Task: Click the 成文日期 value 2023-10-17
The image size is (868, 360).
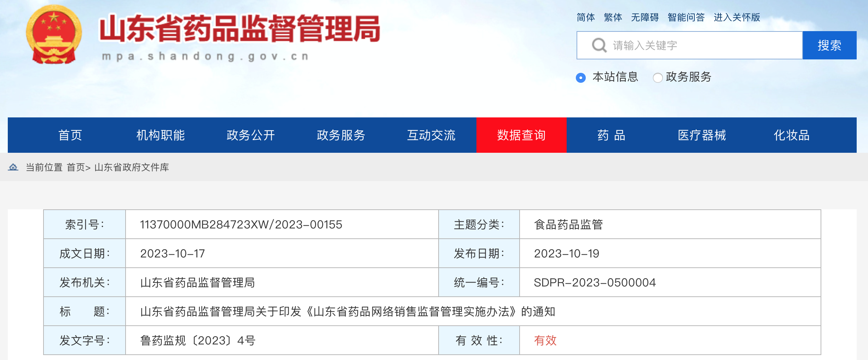Action: pos(172,254)
